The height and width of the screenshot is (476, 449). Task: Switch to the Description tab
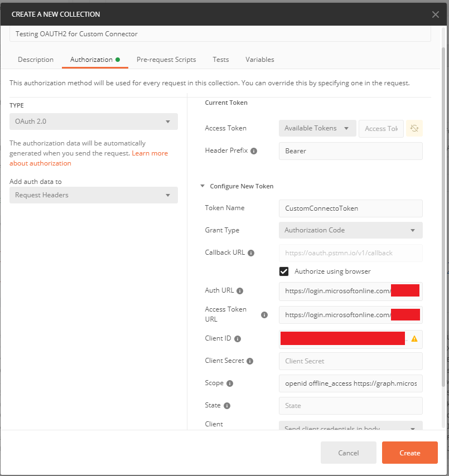[x=36, y=60]
